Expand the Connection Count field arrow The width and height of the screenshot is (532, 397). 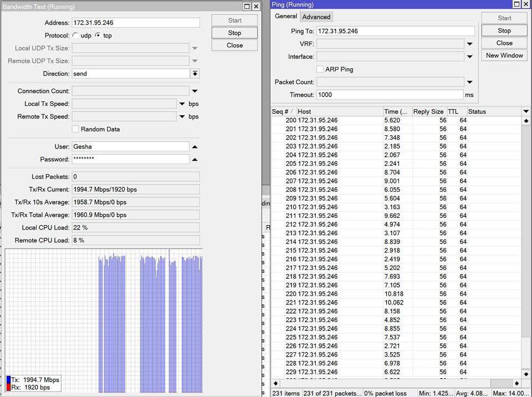coord(195,91)
